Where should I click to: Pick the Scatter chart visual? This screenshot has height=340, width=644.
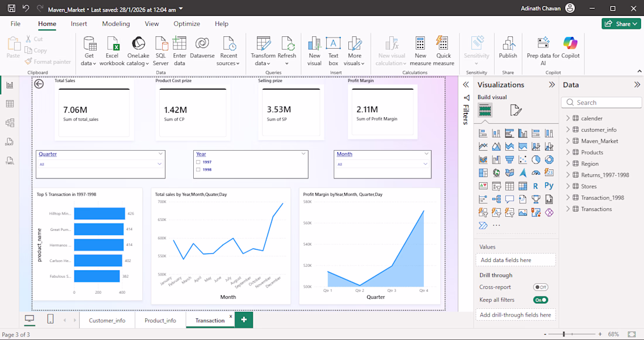(522, 159)
